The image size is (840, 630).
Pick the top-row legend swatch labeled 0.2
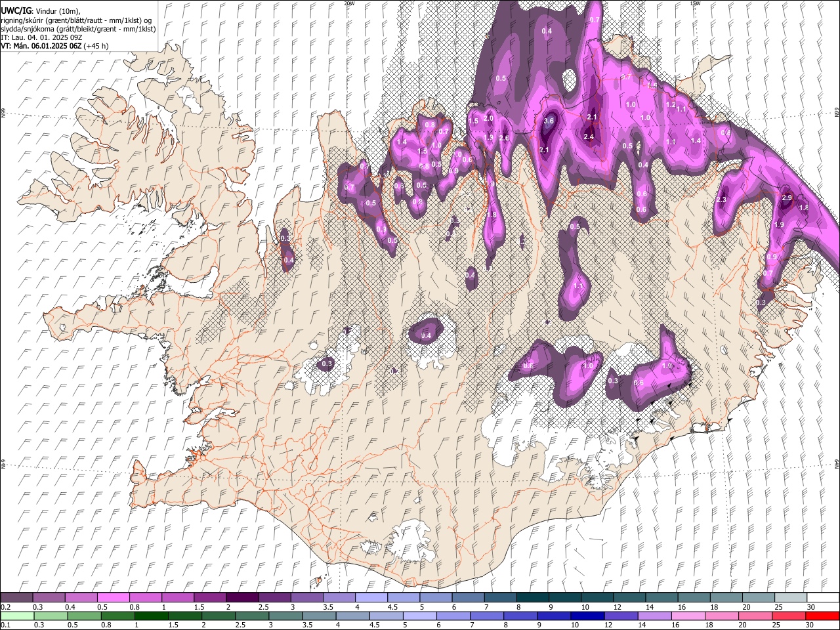click(x=16, y=598)
